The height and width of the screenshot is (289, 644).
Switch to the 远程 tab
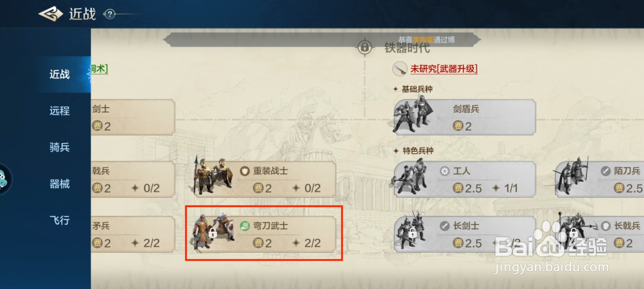tap(60, 111)
